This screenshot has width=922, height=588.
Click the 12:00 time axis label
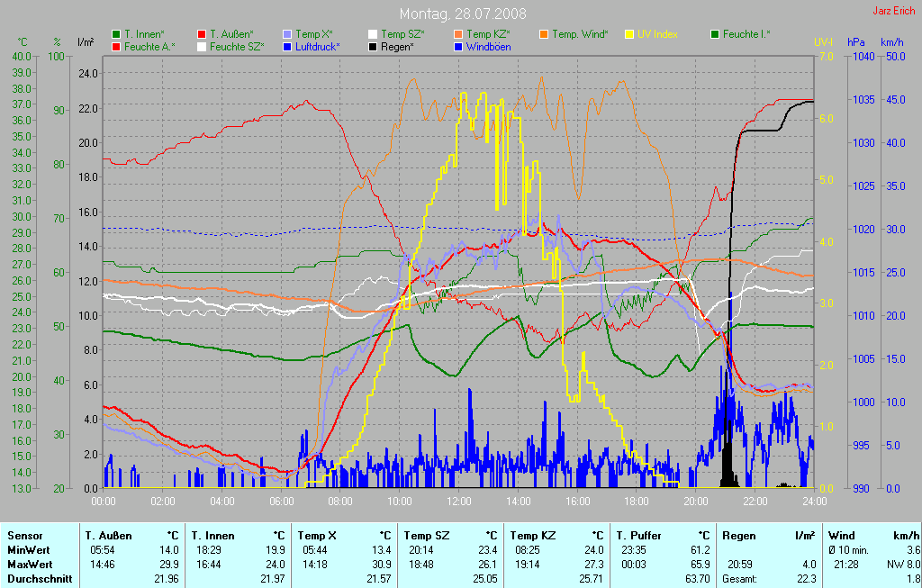pos(459,502)
